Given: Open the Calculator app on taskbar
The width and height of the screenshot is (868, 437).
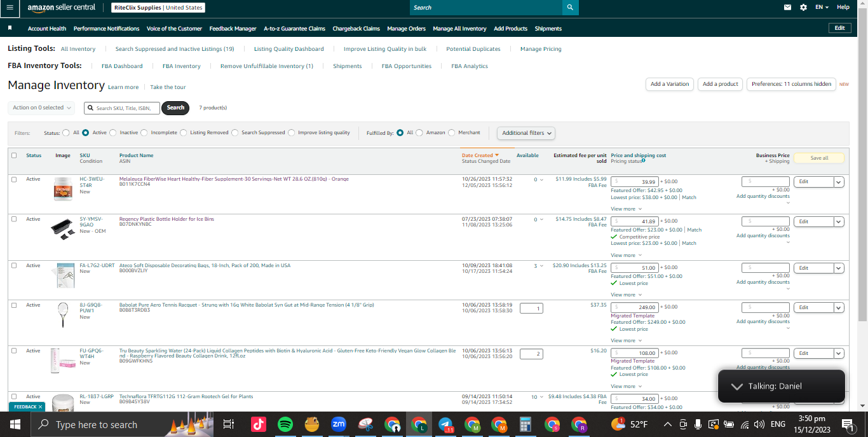Looking at the screenshot, I should [526, 424].
